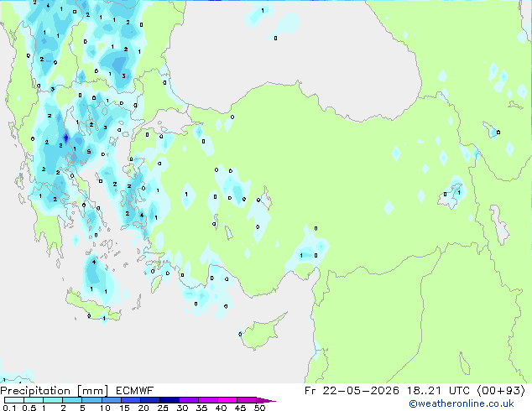532x411 pixels.
Task: Pick the 1 mm legend swatch
Action: click(53, 400)
